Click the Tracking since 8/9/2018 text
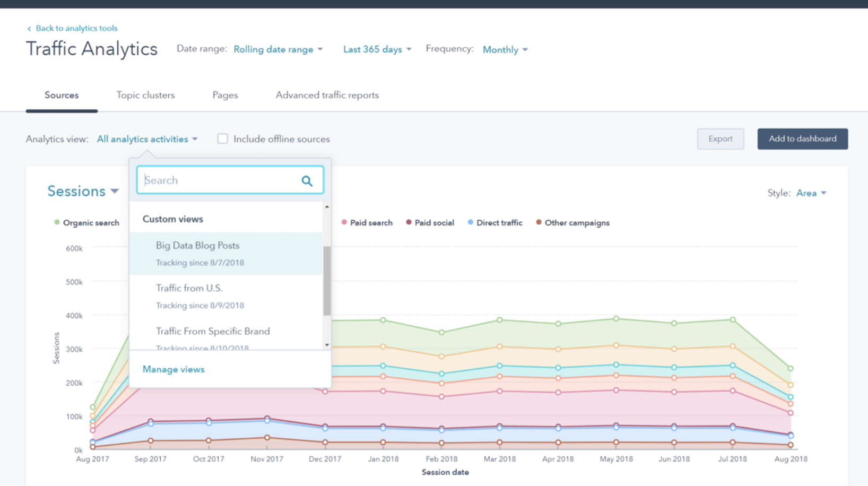The width and height of the screenshot is (868, 486). click(x=200, y=306)
